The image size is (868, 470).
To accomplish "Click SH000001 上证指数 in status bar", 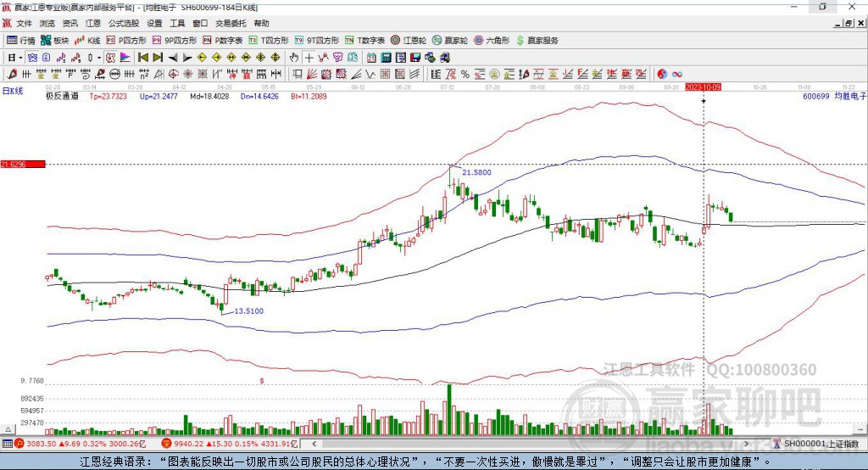I will (x=821, y=444).
